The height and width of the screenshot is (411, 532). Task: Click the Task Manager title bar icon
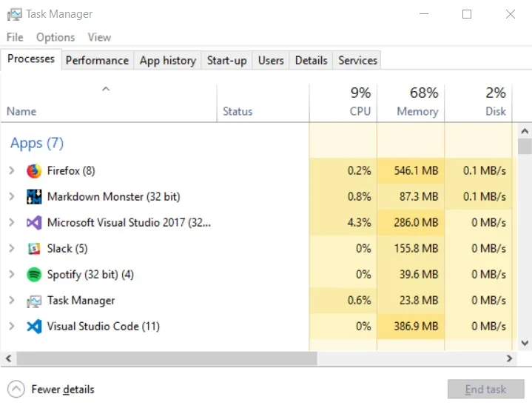click(x=14, y=14)
